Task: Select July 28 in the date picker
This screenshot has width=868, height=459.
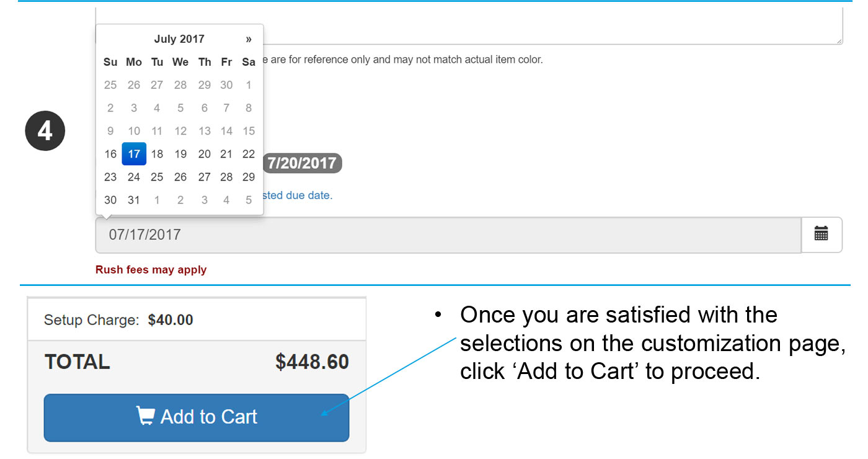Action: 226,177
